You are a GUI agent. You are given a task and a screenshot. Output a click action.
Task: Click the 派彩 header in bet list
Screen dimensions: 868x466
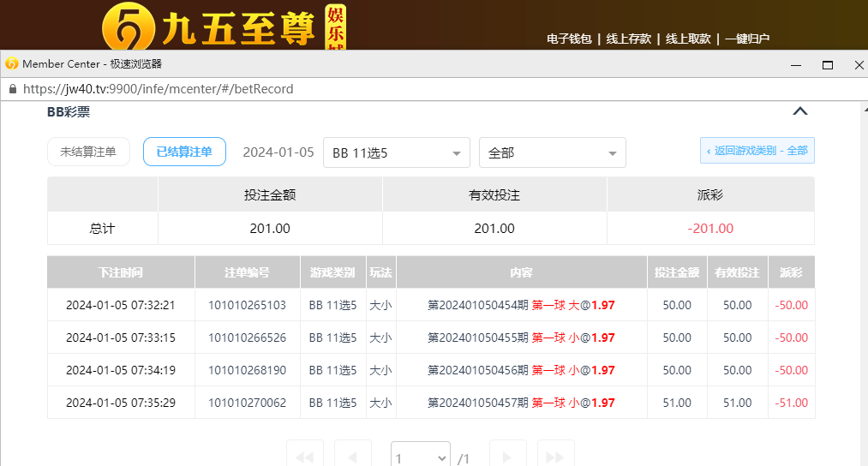(791, 272)
